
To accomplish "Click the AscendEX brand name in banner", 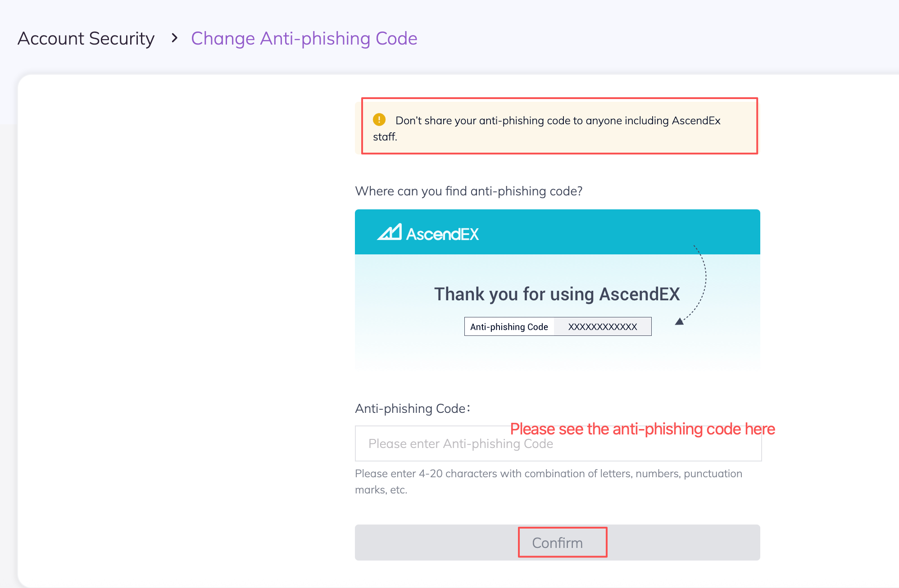I will [442, 234].
